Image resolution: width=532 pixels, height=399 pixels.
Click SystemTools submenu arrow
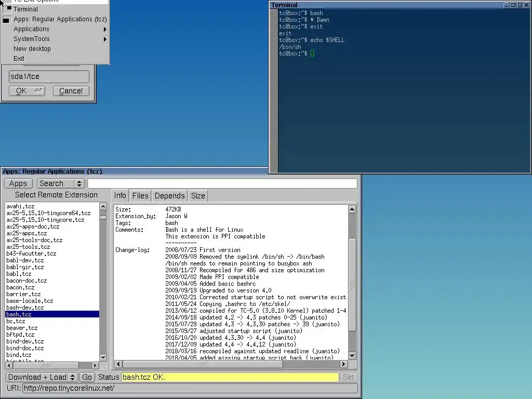[x=105, y=39]
